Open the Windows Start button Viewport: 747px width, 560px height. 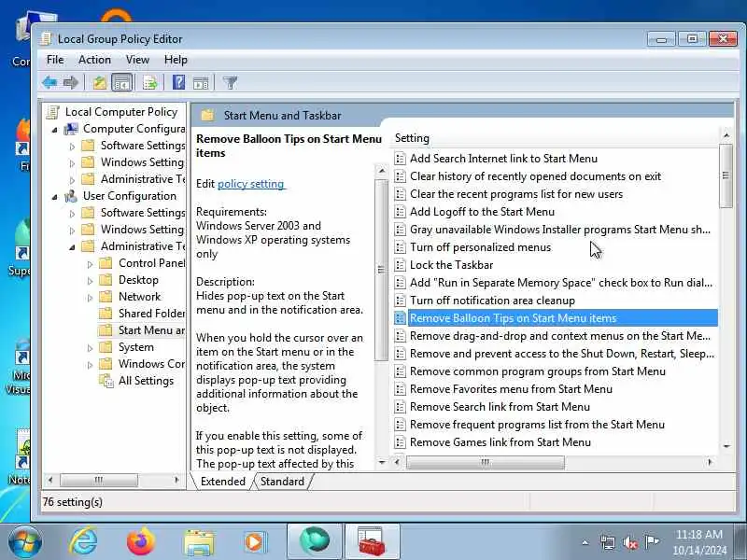[x=25, y=542]
